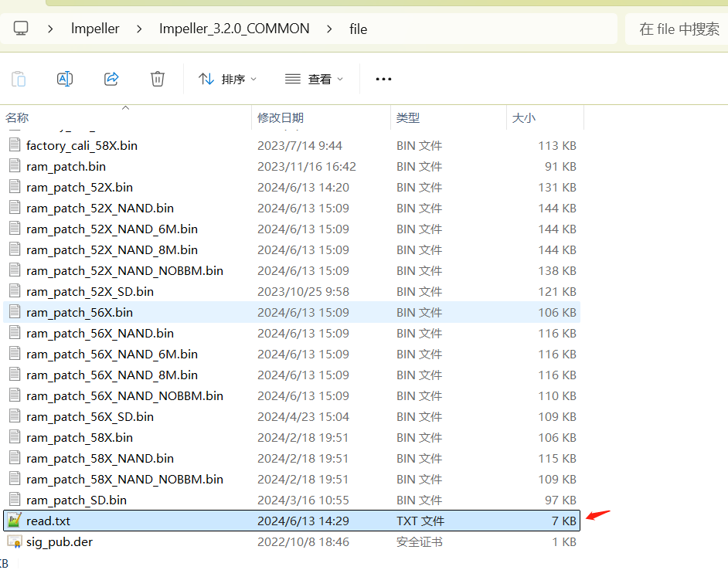This screenshot has width=728, height=570.
Task: Click the Share icon in toolbar
Action: pos(111,79)
